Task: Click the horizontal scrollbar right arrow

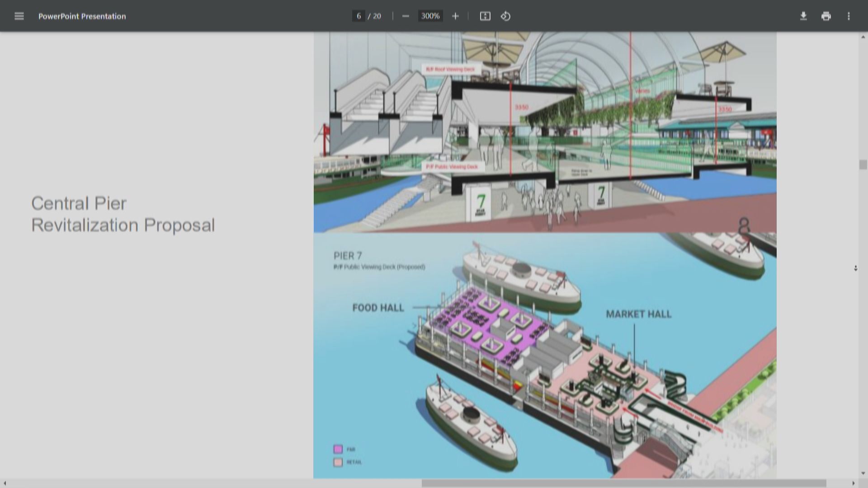Action: [x=854, y=483]
